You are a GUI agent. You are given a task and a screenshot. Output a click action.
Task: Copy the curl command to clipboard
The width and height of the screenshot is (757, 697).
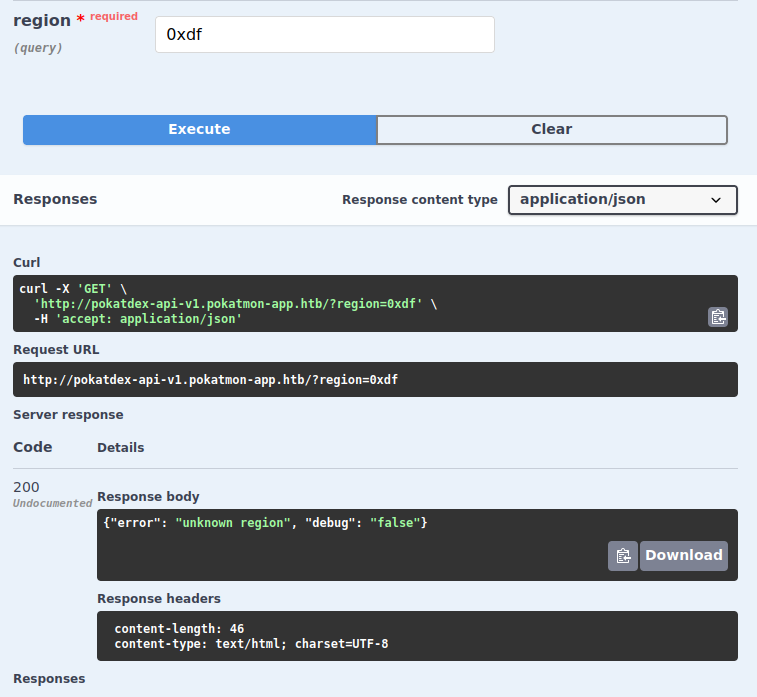[717, 317]
